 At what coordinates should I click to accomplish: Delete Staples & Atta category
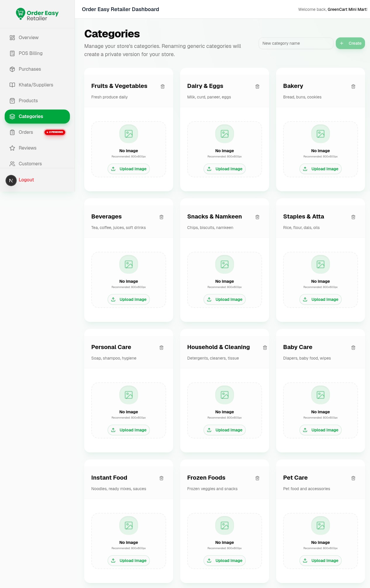353,217
